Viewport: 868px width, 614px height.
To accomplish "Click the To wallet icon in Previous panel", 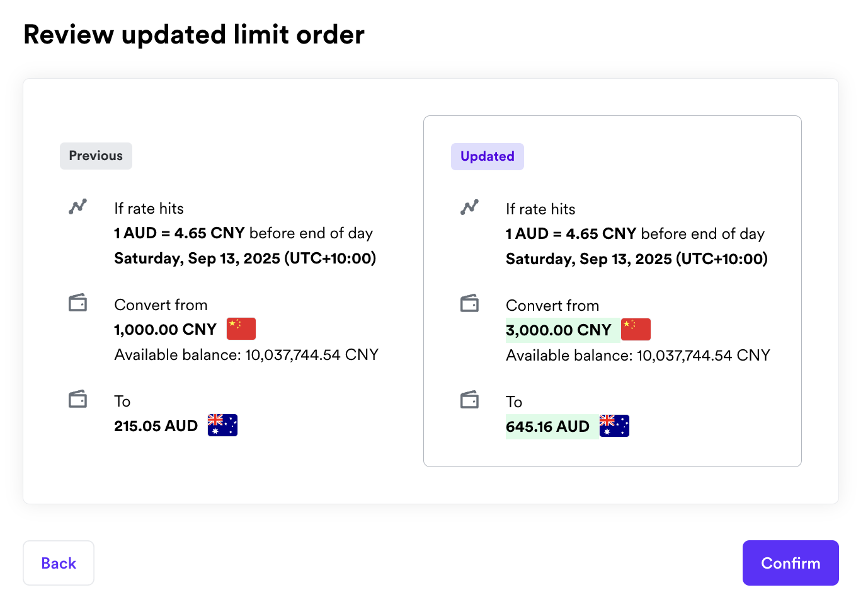I will coord(78,400).
